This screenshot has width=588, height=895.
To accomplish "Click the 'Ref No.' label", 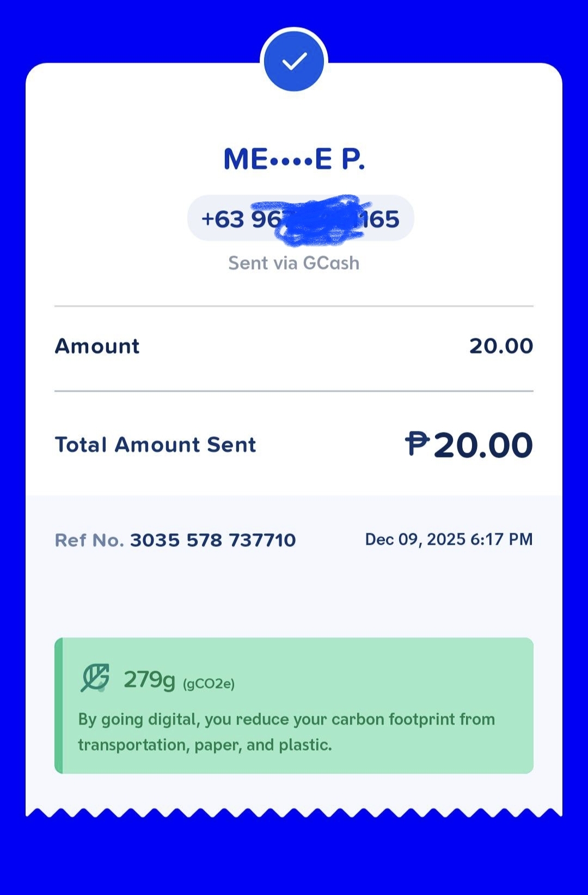I will [x=89, y=540].
